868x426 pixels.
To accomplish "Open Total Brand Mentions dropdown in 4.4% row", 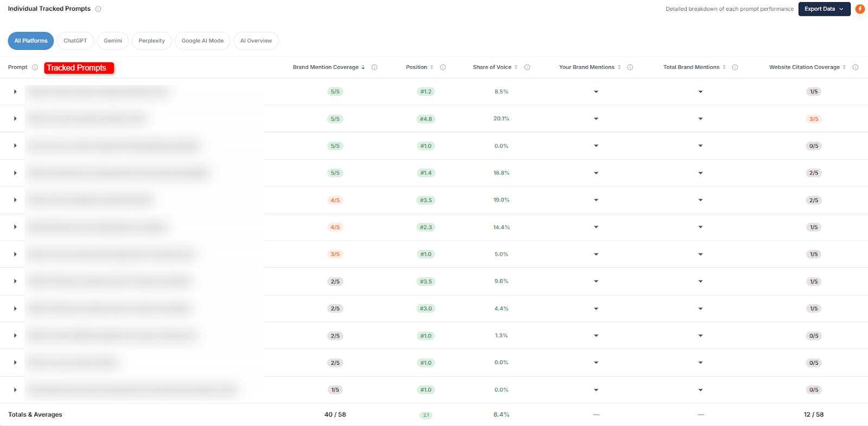I will coord(700,308).
